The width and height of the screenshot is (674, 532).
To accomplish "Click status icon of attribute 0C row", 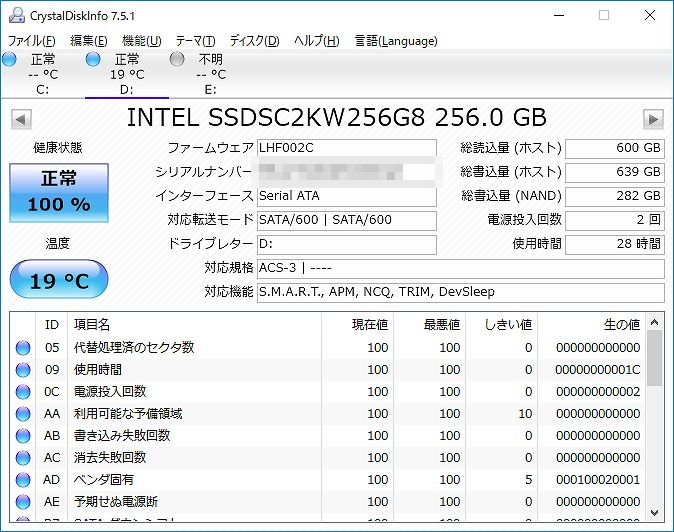I will 23,391.
